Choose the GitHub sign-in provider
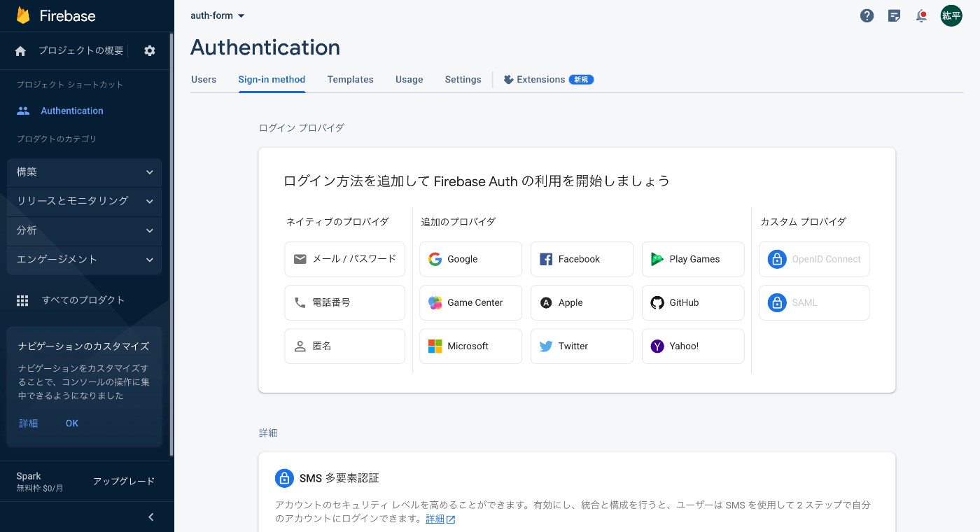 (x=693, y=302)
